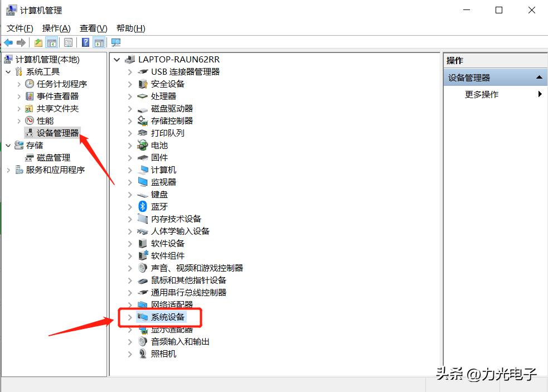Toggle the console tree show/hide icon

tap(52, 42)
